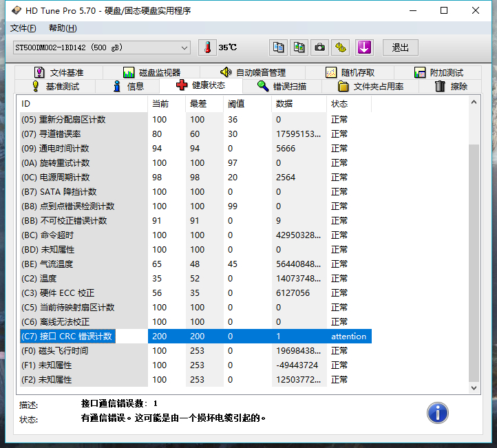The width and height of the screenshot is (497, 448).
Task: Select row (0A) 旋转重试计数
Action: pos(195,163)
